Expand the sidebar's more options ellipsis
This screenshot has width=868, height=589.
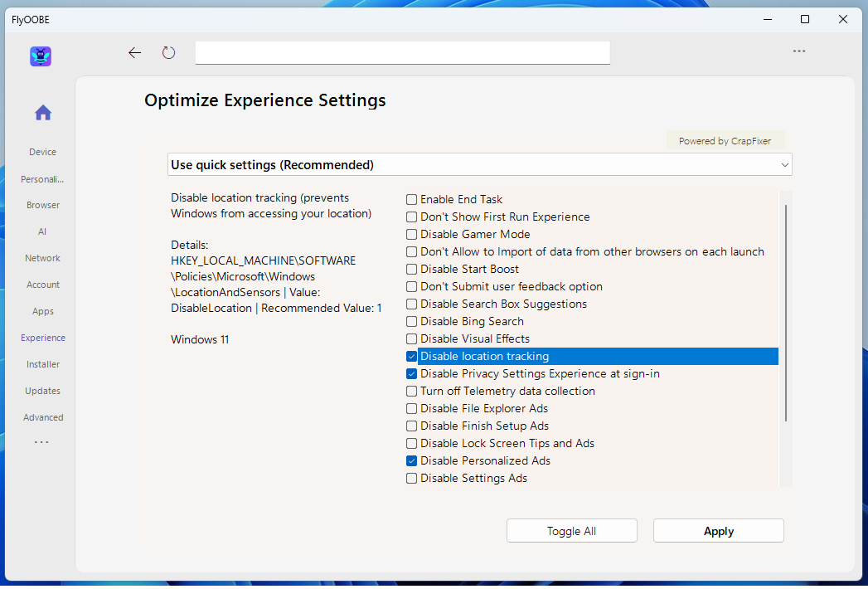[x=42, y=442]
